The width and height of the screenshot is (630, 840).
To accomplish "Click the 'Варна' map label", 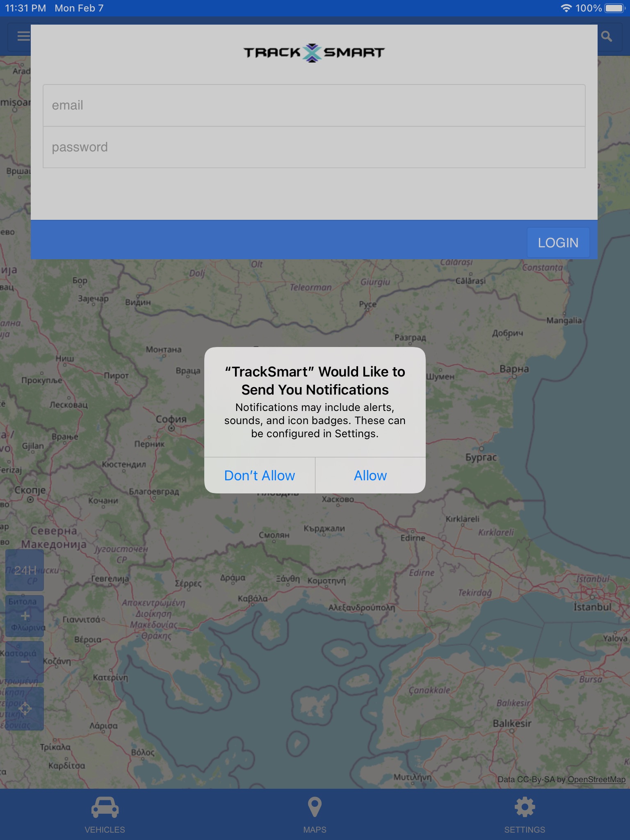I will point(514,369).
